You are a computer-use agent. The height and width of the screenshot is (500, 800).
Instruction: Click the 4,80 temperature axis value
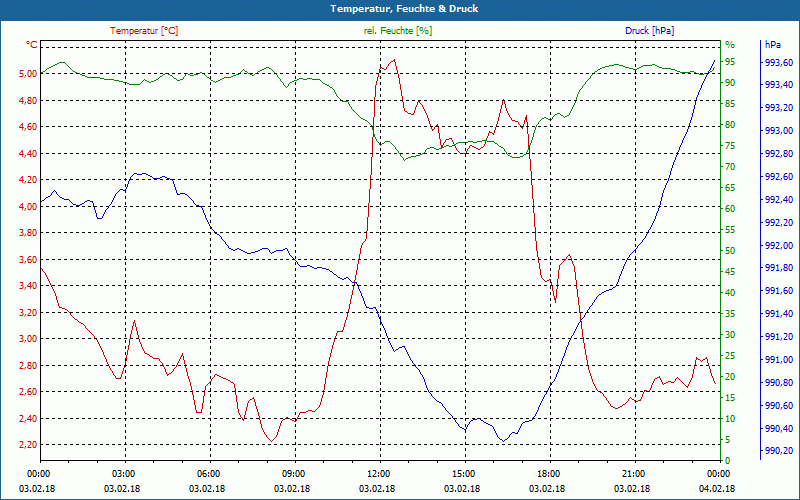29,100
